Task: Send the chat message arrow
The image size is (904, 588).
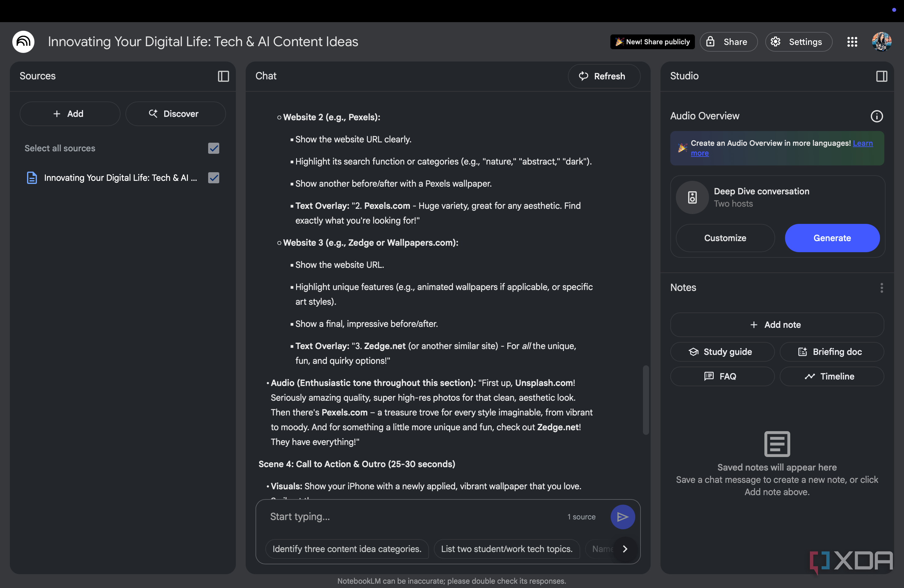Action: pyautogui.click(x=623, y=517)
